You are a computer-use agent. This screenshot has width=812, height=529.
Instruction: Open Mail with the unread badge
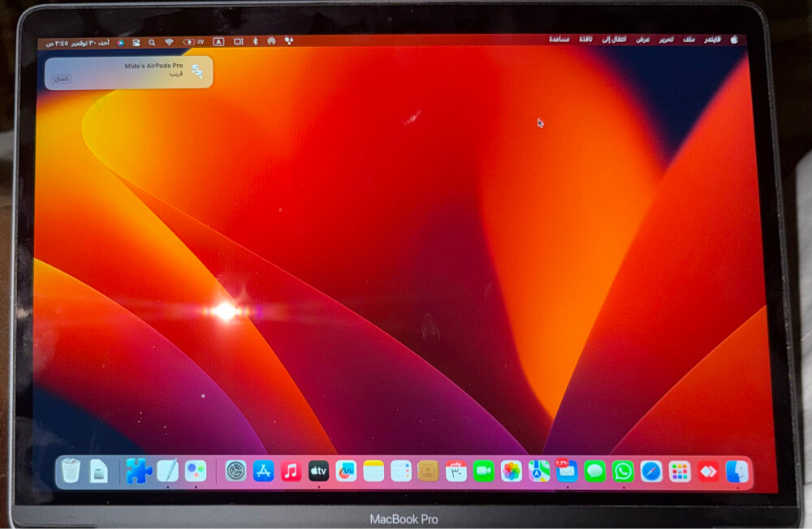click(x=567, y=471)
